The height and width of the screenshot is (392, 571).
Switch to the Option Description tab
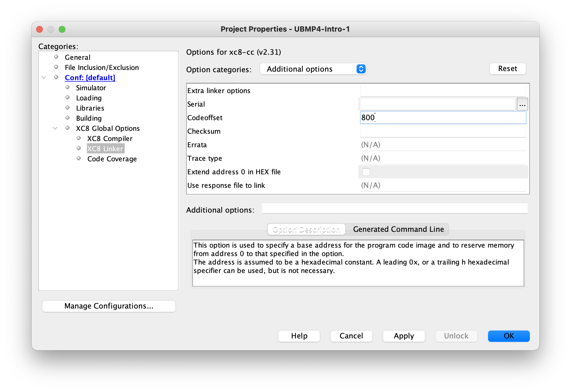click(306, 229)
